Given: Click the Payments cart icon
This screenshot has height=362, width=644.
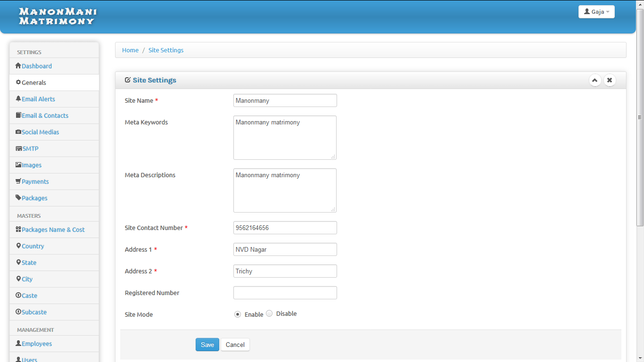Looking at the screenshot, I should pos(18,181).
